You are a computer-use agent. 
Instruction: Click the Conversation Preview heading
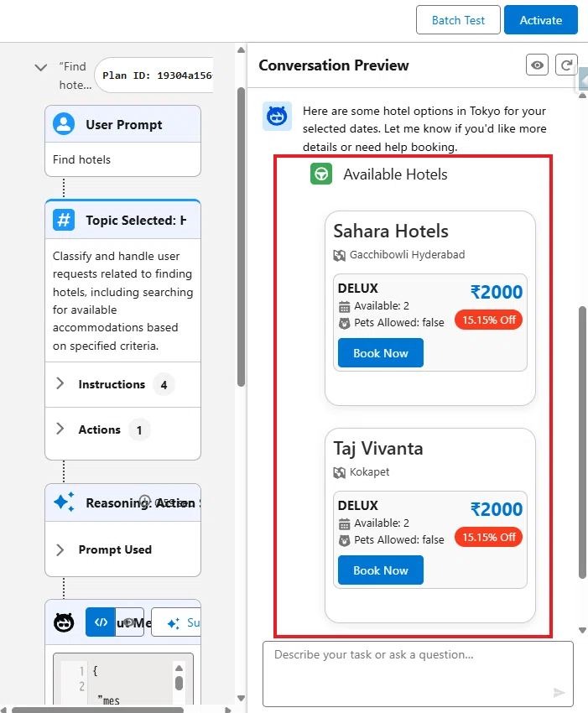point(334,65)
